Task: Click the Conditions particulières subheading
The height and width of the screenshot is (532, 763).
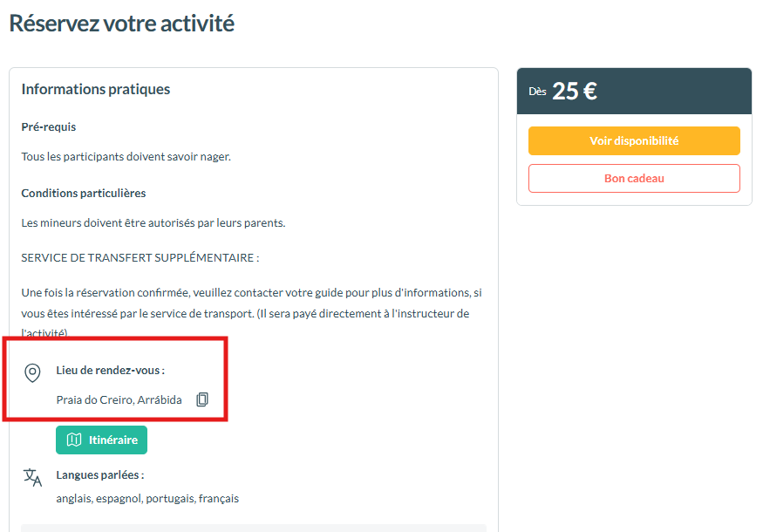Action: pyautogui.click(x=84, y=193)
